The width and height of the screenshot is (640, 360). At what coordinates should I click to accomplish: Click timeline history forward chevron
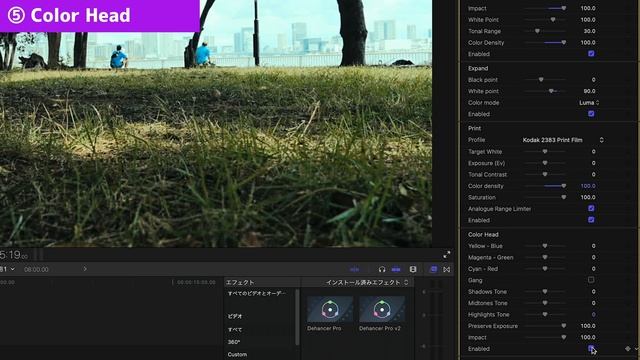coord(85,269)
